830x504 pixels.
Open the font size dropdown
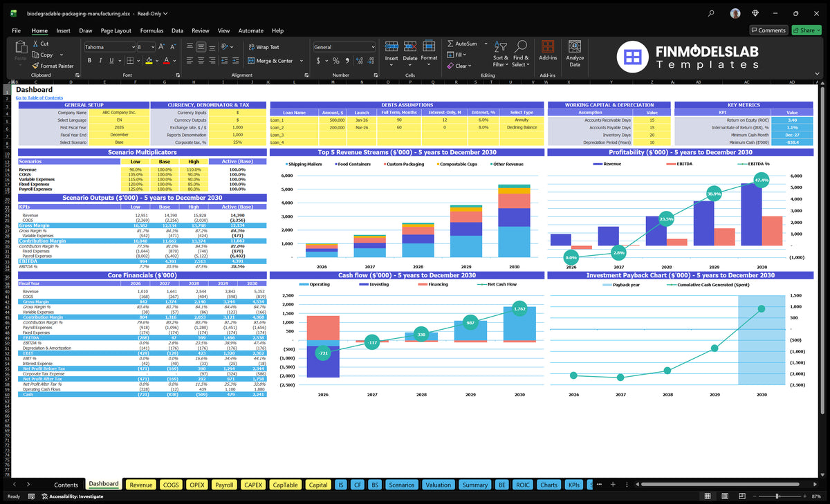click(152, 47)
